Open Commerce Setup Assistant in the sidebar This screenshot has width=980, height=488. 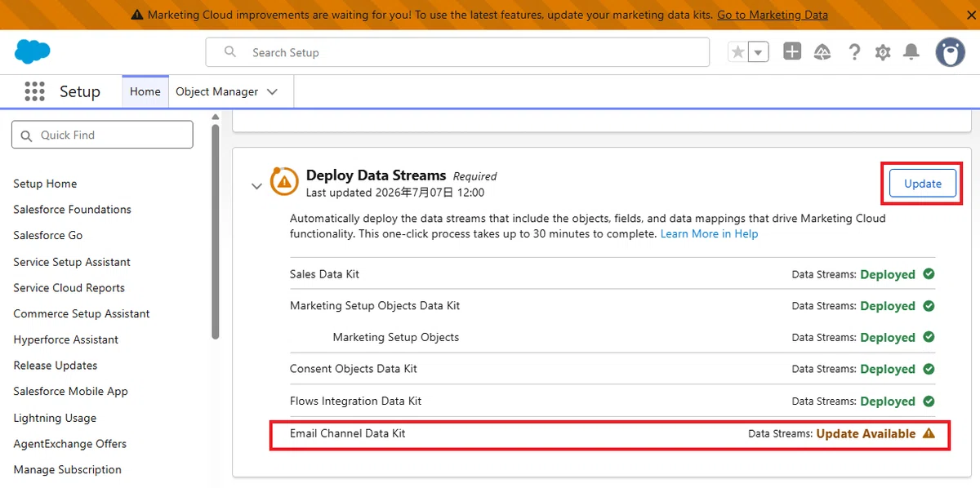pos(82,313)
